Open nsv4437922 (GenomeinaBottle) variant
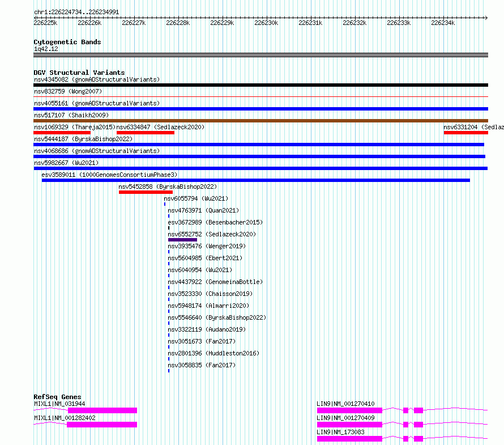The image size is (504, 445). [215, 282]
